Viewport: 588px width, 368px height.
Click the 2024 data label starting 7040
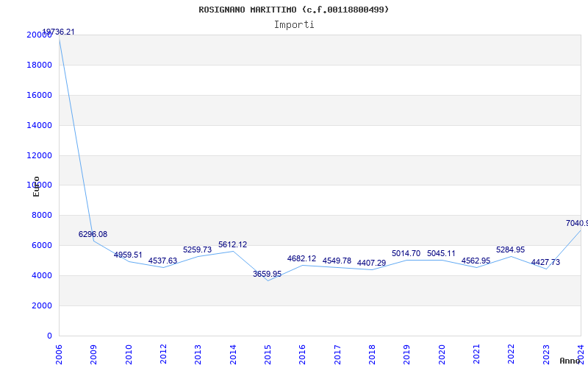pyautogui.click(x=577, y=224)
